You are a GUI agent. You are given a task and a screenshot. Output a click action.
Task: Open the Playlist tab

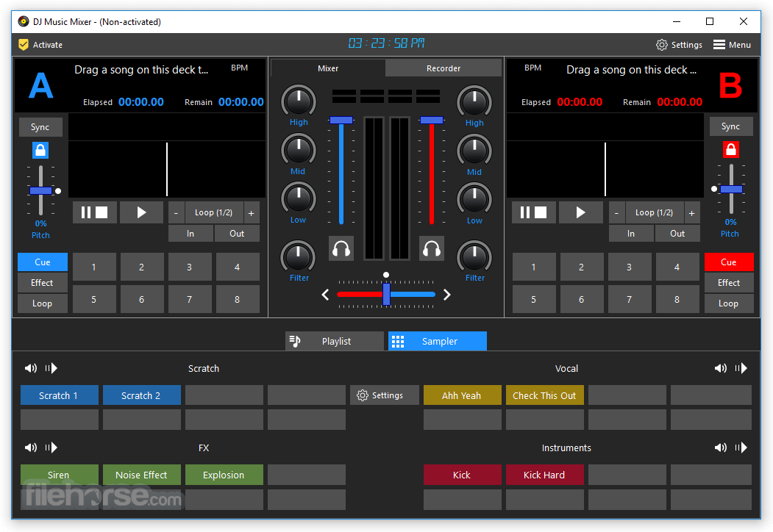[335, 341]
